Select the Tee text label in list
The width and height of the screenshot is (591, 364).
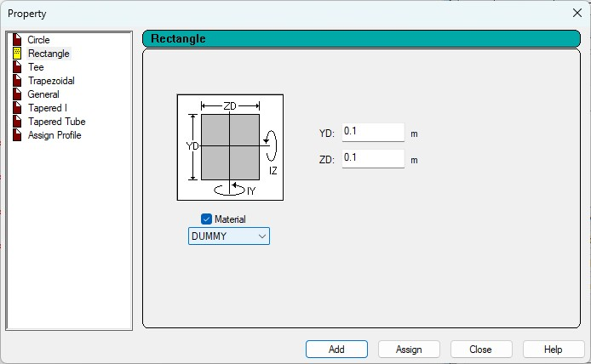36,67
